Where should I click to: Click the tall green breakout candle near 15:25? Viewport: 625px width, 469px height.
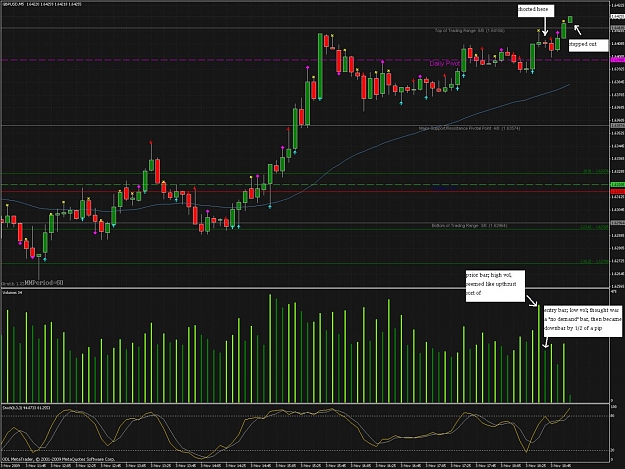pyautogui.click(x=320, y=66)
